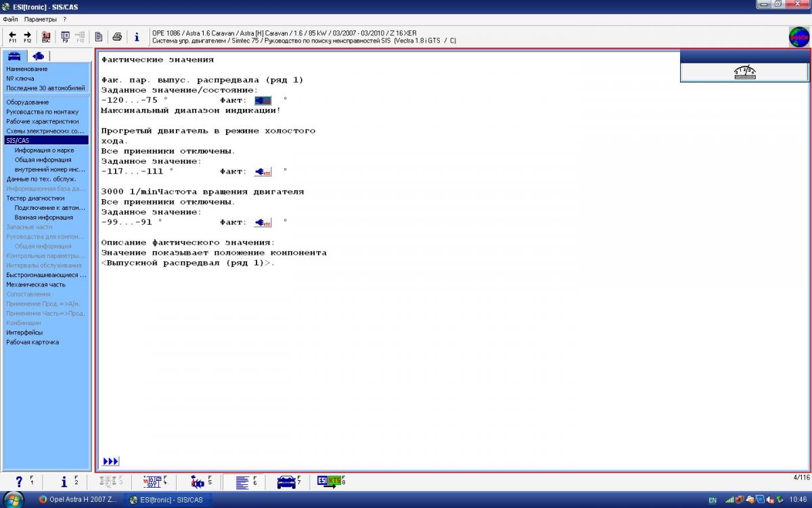Open Механическая часть entry

point(36,284)
